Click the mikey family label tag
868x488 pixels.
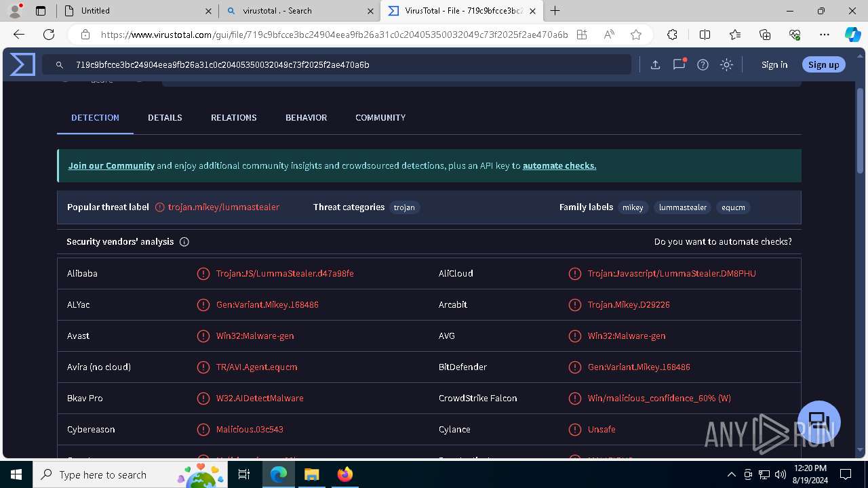pyautogui.click(x=633, y=207)
